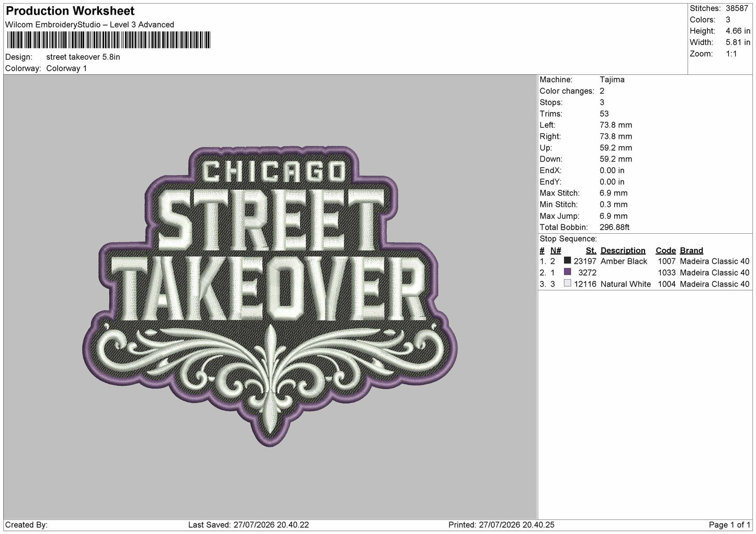Click the EndX value '0.00 in'
Viewport: 756px width, 534px height.
tap(612, 171)
